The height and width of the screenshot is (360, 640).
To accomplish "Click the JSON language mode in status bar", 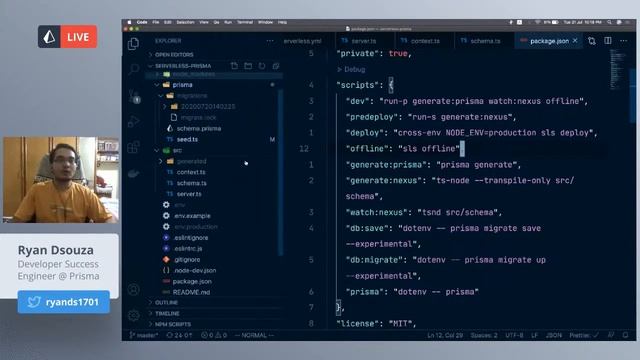I will coord(553,336).
